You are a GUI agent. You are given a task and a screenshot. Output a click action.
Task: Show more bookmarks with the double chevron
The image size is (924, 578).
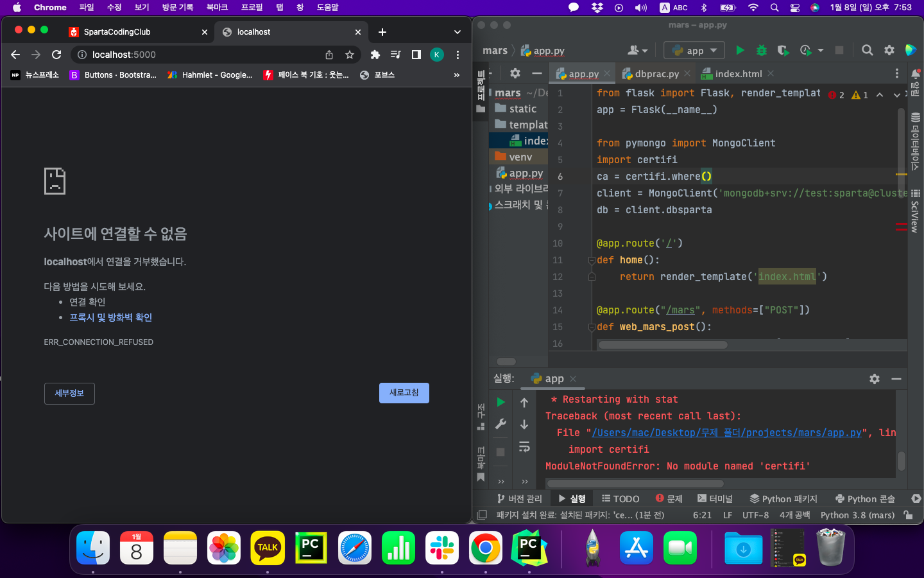click(457, 75)
